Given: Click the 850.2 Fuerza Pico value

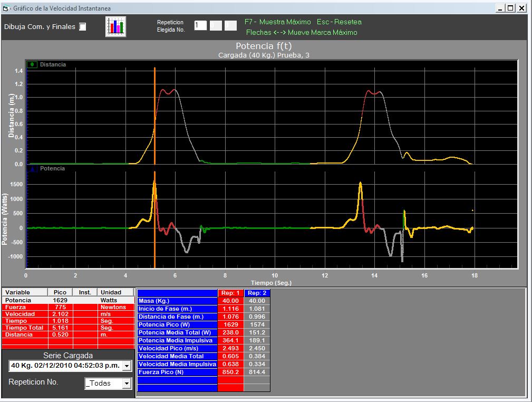Looking at the screenshot, I should coord(231,372).
